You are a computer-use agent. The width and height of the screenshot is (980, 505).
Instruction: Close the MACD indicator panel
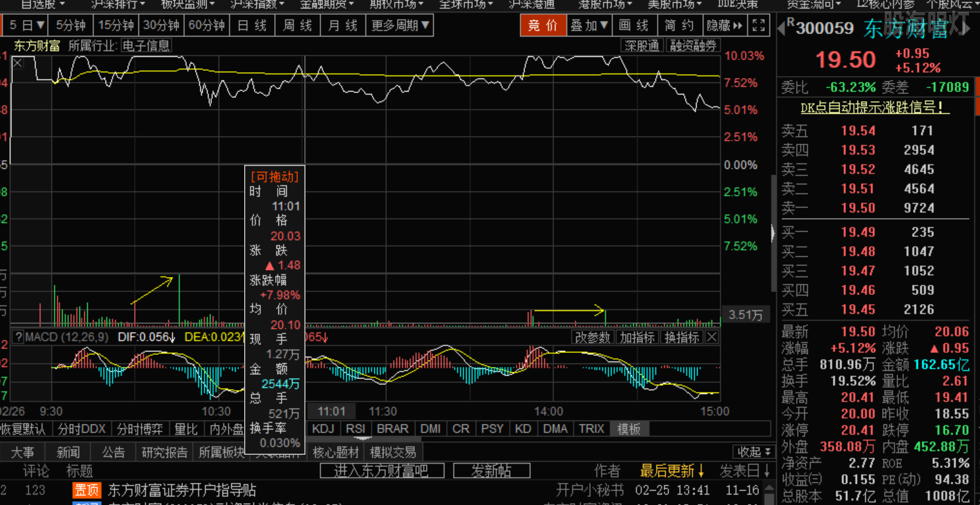click(x=711, y=337)
